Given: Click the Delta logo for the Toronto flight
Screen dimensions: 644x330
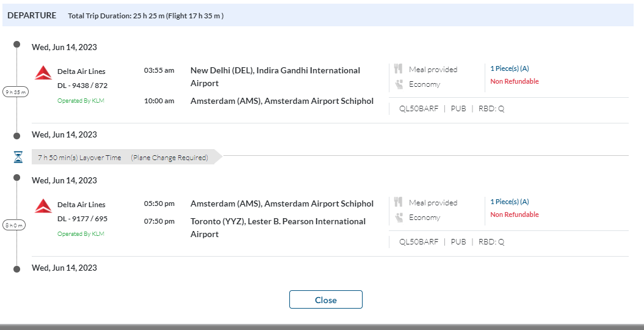Looking at the screenshot, I should 43,206.
